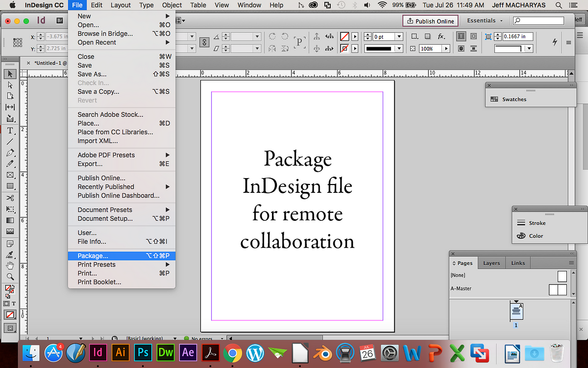Open the Pages panel options menu
Viewport: 588px width, 368px height.
(x=571, y=263)
